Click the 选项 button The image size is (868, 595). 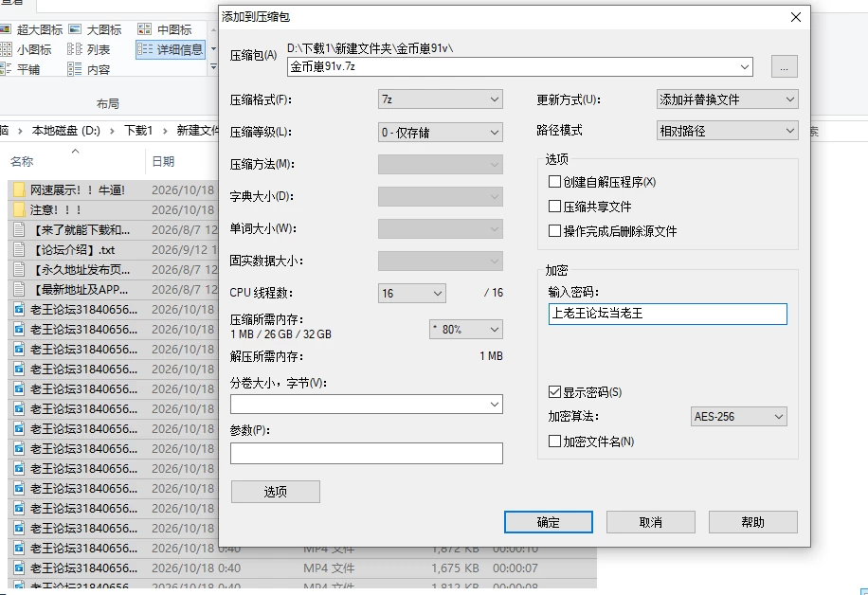275,492
